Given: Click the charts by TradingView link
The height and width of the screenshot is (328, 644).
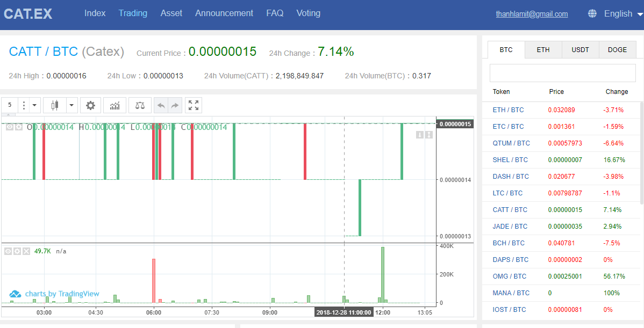Looking at the screenshot, I should point(62,294).
